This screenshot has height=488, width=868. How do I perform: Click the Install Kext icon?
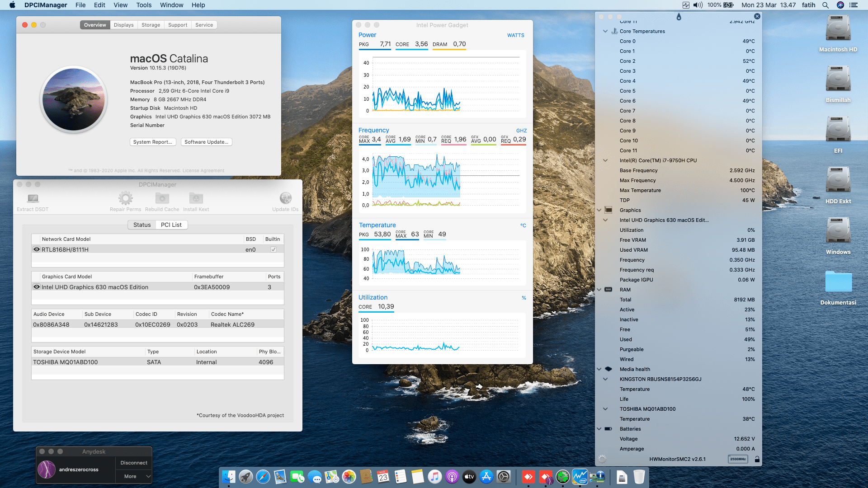196,197
